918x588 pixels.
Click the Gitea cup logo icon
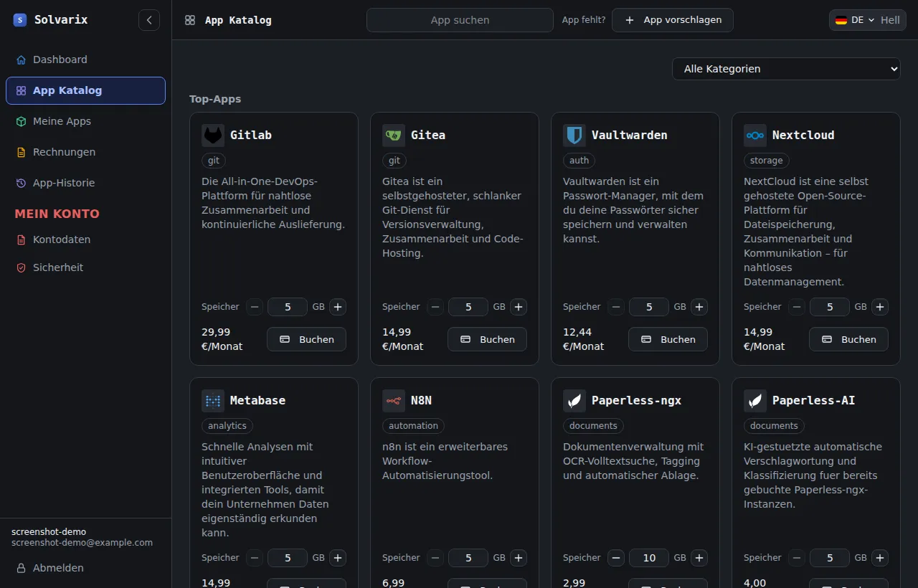[x=394, y=136]
